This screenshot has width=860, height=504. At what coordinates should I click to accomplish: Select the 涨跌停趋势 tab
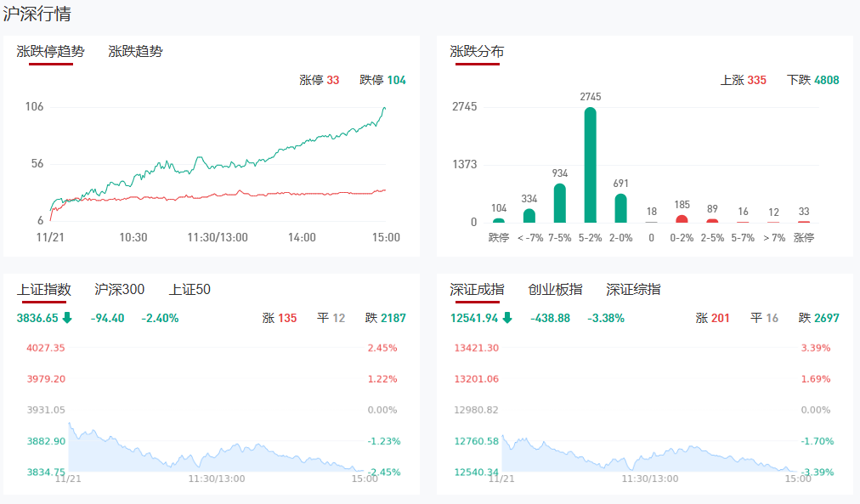(x=51, y=51)
